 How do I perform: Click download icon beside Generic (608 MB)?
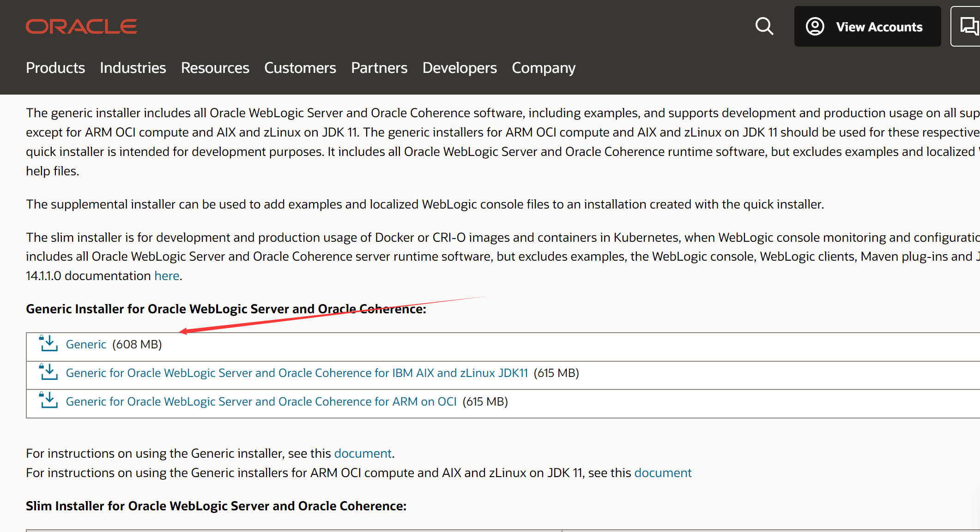coord(48,344)
